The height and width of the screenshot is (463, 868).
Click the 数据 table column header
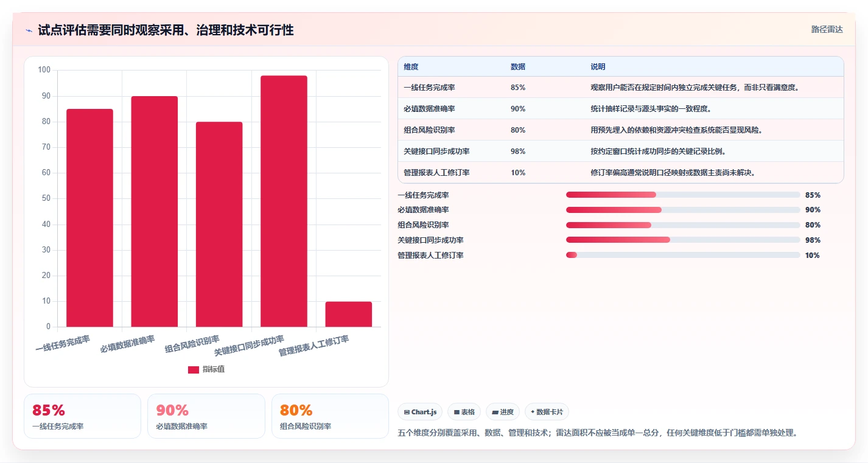[x=518, y=67]
